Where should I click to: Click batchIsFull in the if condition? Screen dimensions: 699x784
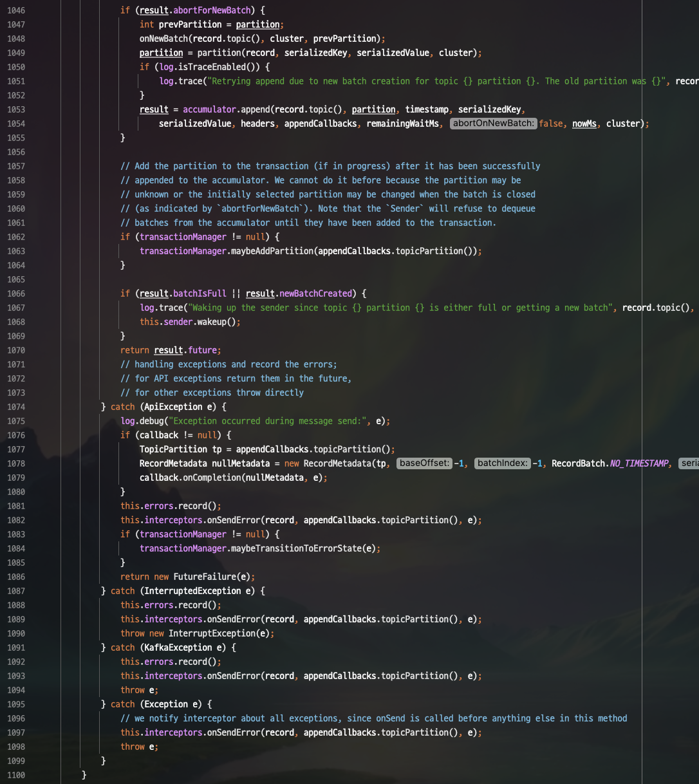pos(200,294)
